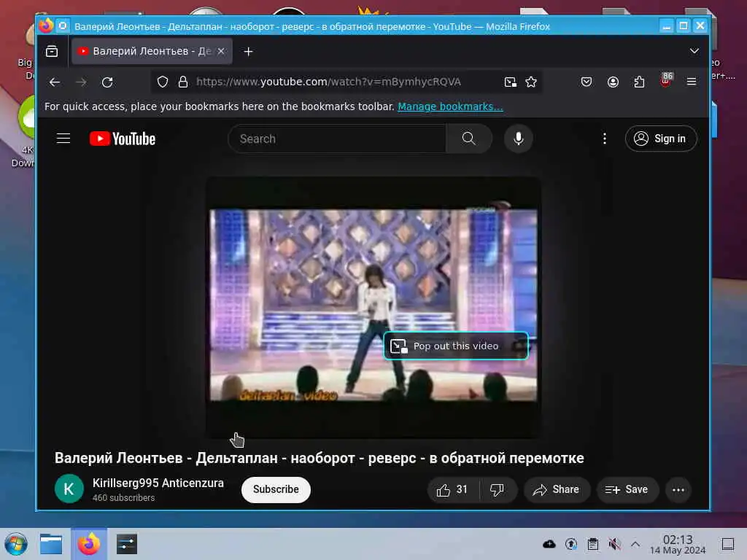Open the ad blocker extension with 86 badge
The image size is (747, 560).
(x=666, y=80)
